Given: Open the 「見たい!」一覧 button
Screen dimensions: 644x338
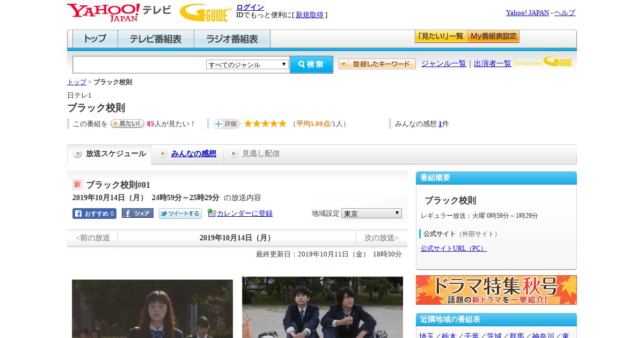Looking at the screenshot, I should click(x=441, y=36).
